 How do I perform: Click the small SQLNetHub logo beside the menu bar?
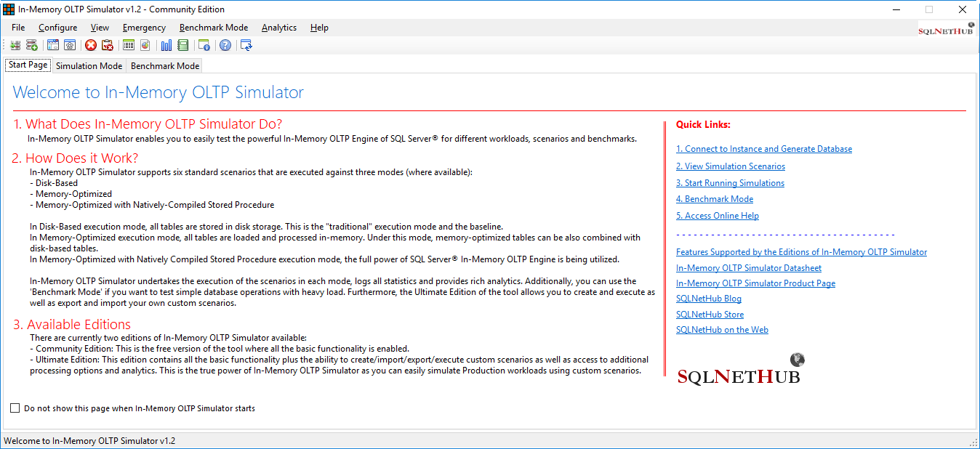click(947, 28)
